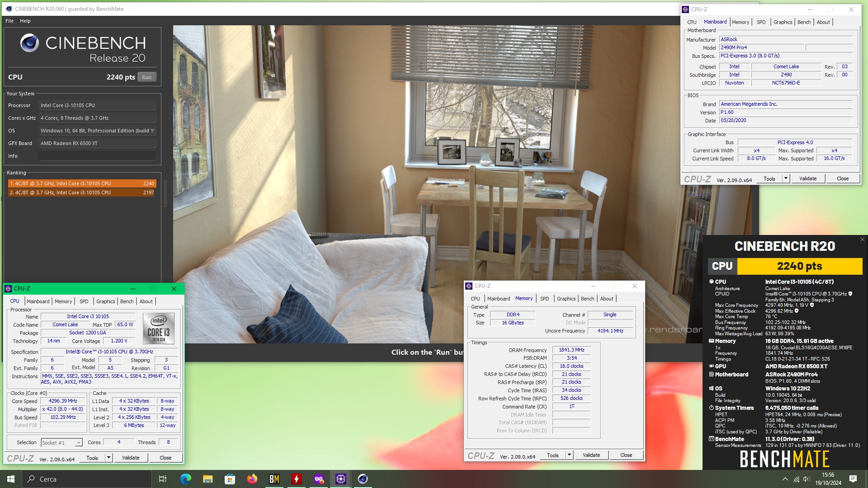
Task: Click Close button in bottom-left CPU-Z window
Action: click(x=165, y=458)
